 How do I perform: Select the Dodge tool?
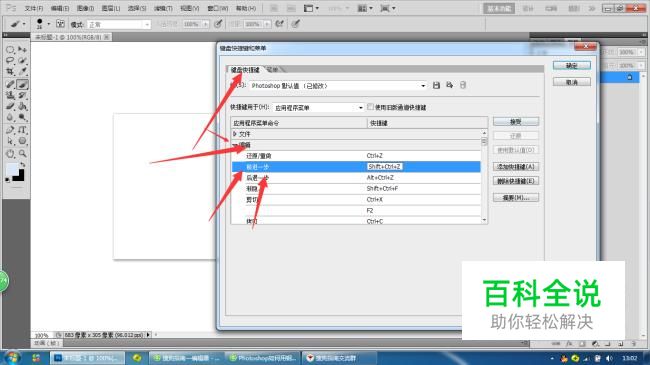[23, 117]
